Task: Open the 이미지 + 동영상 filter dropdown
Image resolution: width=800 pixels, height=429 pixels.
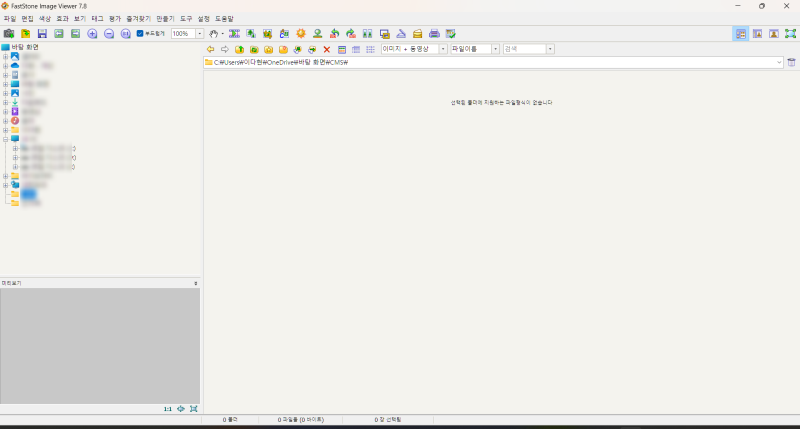Action: point(443,49)
